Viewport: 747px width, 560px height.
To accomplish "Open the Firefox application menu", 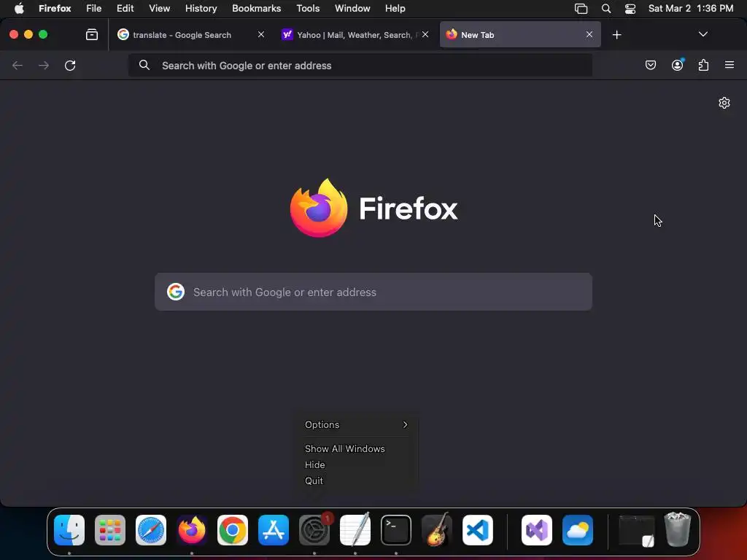I will (x=55, y=8).
